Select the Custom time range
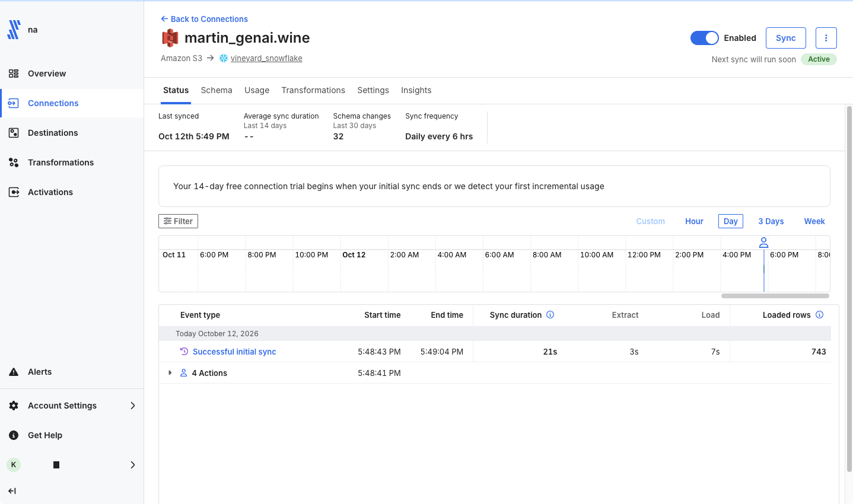This screenshot has width=853, height=504. pos(650,221)
